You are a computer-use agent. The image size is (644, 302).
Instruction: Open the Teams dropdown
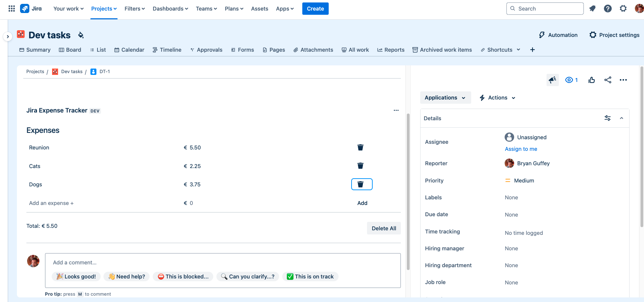207,8
